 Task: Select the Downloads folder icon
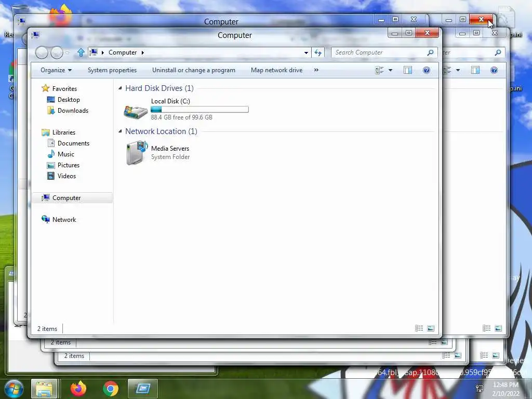51,111
